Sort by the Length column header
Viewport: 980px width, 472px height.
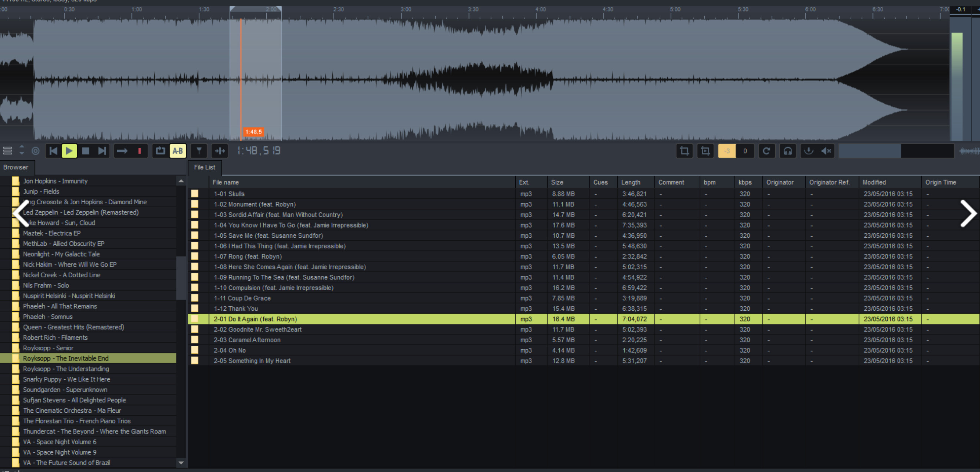[635, 182]
